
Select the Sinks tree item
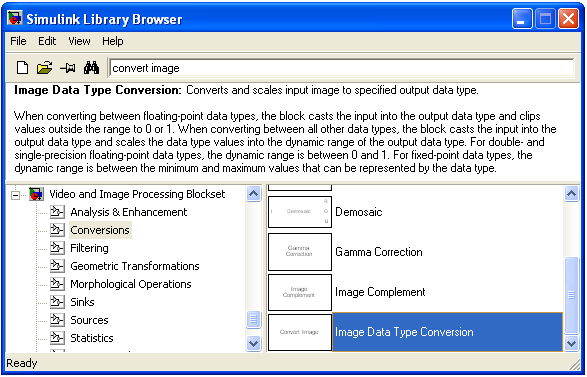pos(82,302)
